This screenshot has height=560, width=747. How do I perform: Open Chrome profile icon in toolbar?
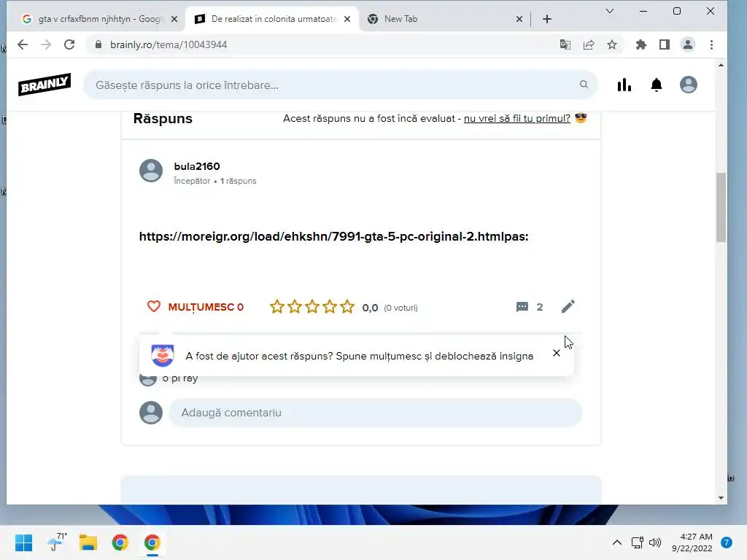(688, 44)
